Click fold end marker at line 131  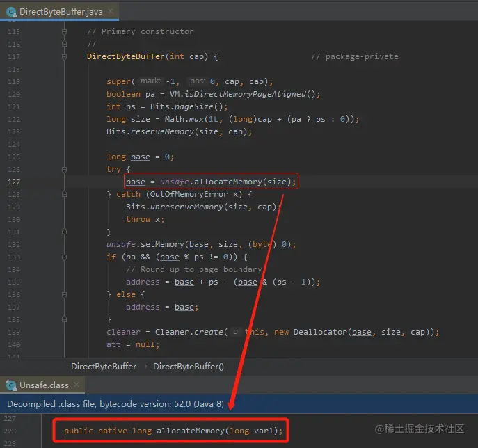(64, 232)
